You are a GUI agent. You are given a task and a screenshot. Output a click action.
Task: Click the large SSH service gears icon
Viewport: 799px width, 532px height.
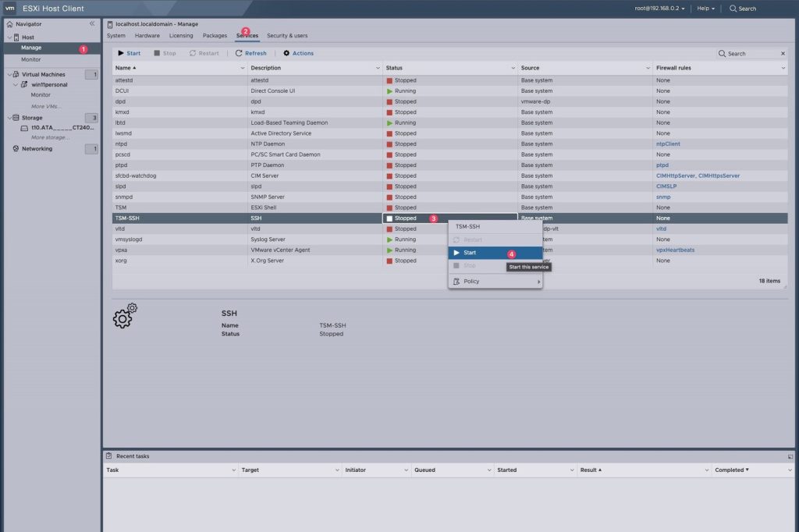(x=126, y=316)
